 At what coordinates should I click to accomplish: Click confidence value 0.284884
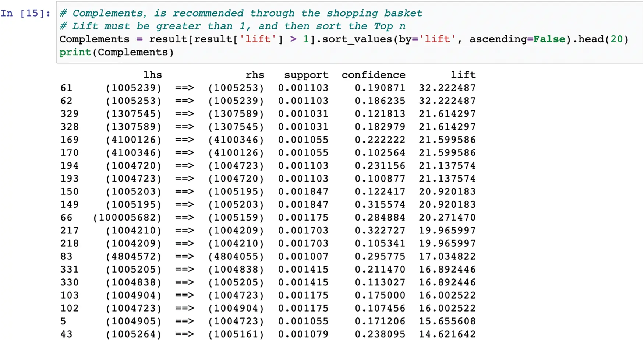click(x=380, y=218)
